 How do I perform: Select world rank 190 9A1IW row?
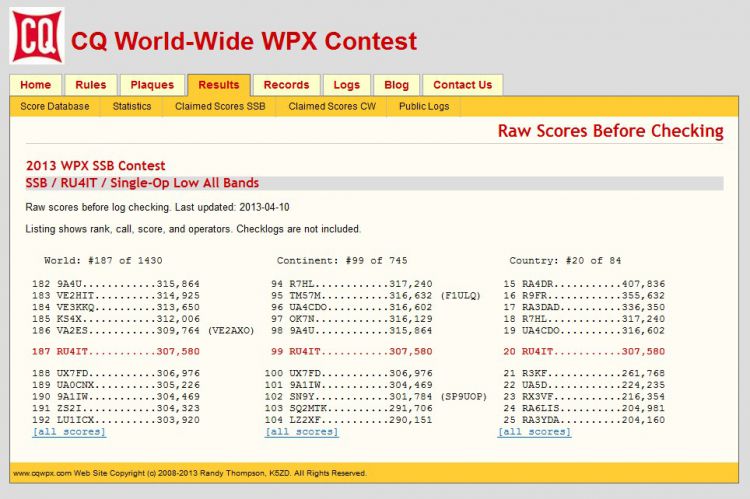116,397
